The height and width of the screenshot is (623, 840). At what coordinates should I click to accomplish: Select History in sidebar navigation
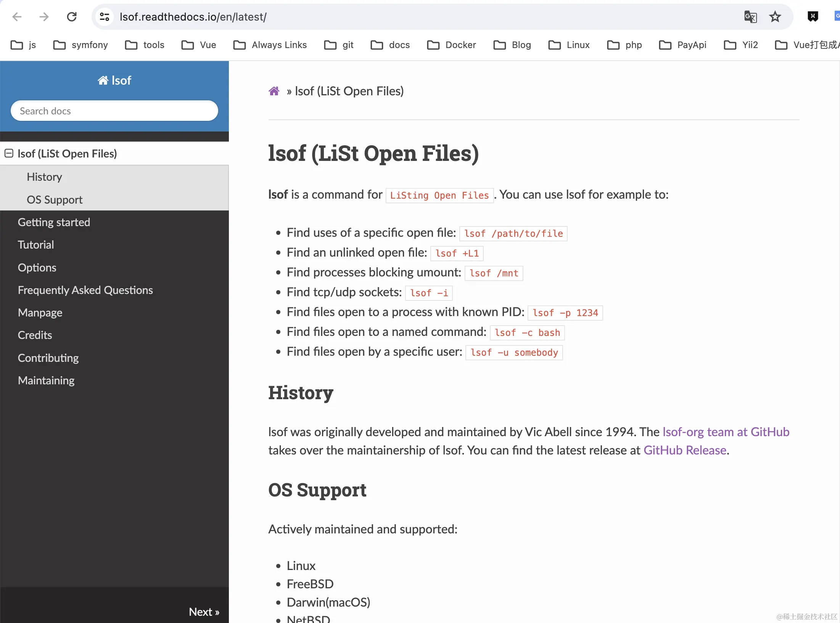pyautogui.click(x=44, y=177)
